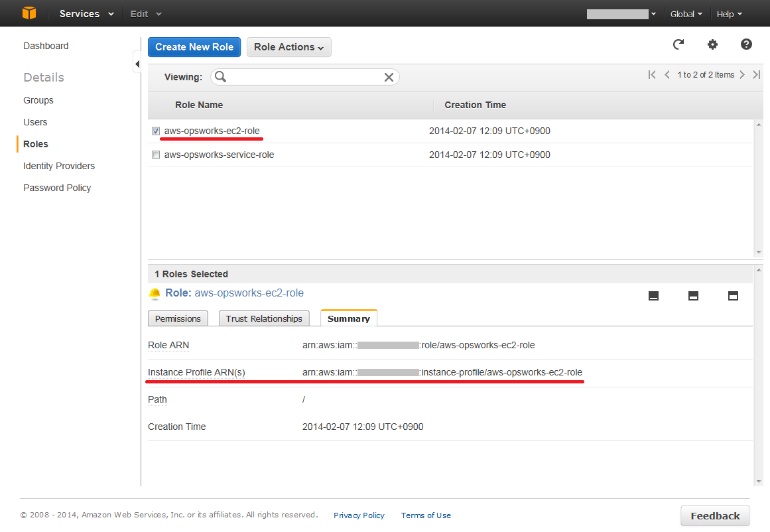Open the Services dropdown menu
This screenshot has width=770, height=532.
tap(86, 14)
